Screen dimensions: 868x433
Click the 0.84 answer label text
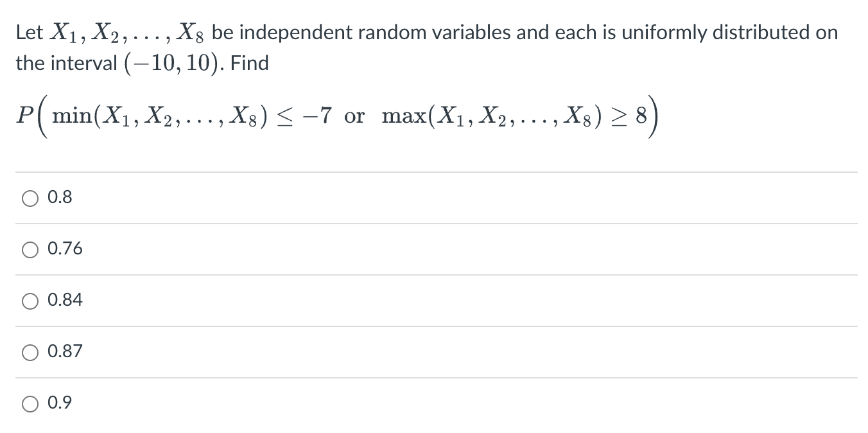65,299
